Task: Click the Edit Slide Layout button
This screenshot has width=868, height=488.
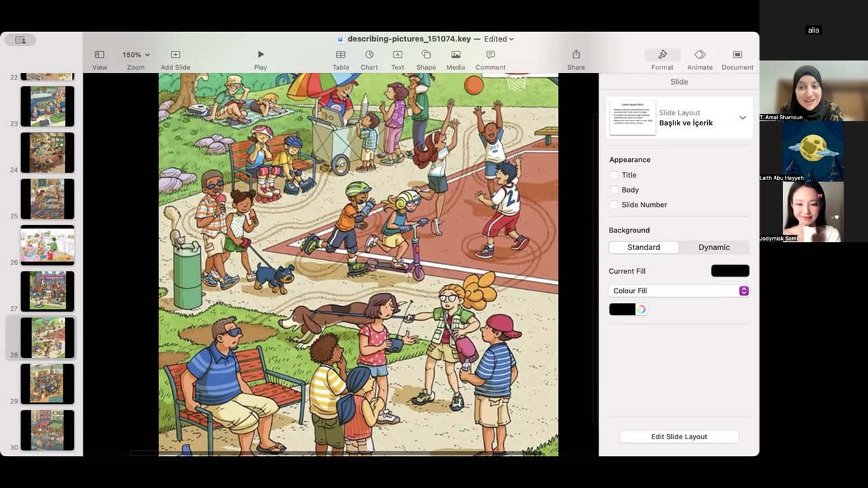Action: pyautogui.click(x=679, y=436)
